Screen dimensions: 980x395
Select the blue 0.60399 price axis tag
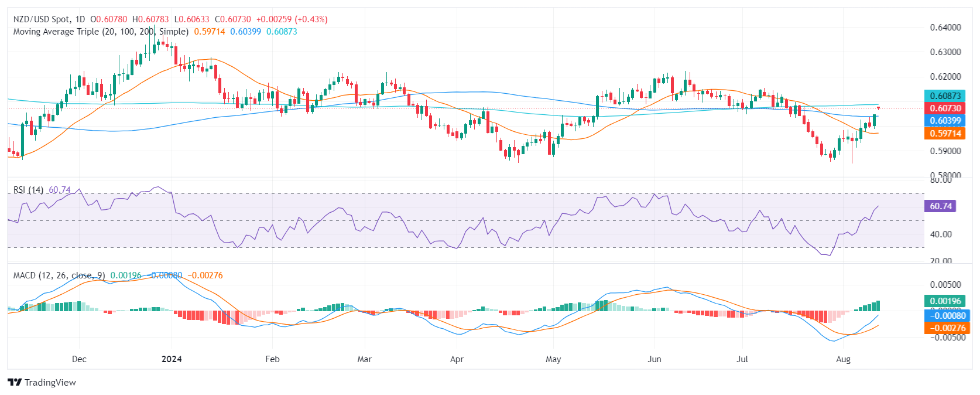coord(945,121)
